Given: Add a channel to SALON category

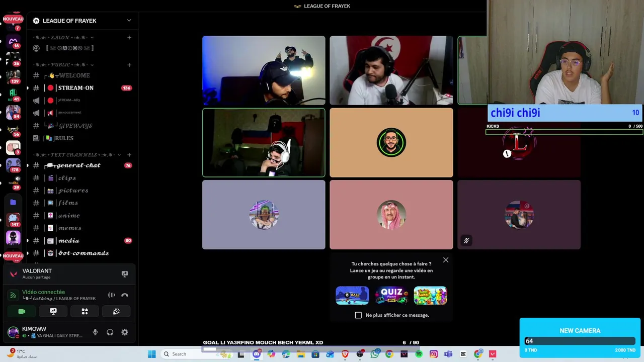Looking at the screenshot, I should (129, 38).
